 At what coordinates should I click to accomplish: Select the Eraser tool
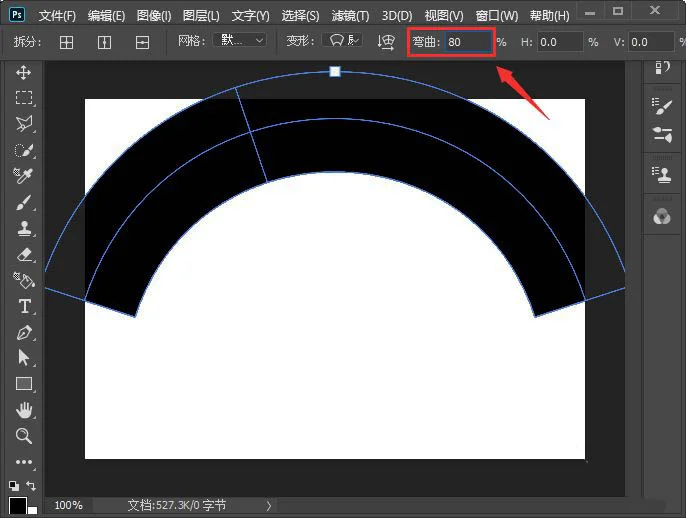pos(23,254)
